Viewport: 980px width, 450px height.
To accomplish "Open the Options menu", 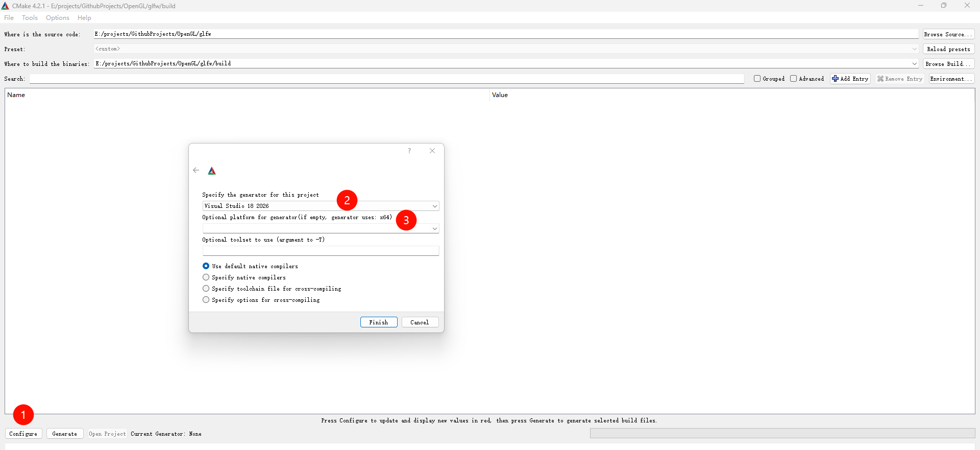I will (x=58, y=18).
